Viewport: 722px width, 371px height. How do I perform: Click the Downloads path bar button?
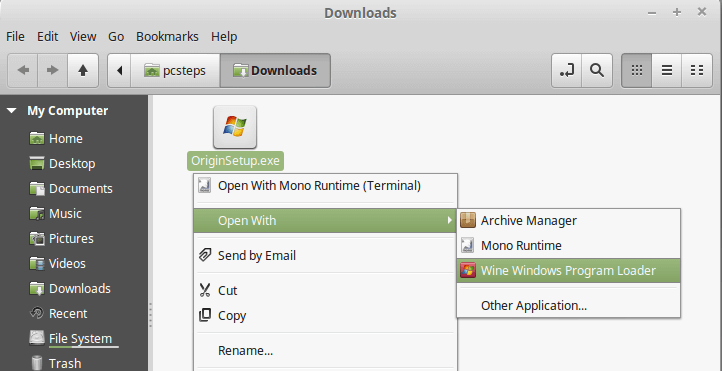pyautogui.click(x=275, y=70)
